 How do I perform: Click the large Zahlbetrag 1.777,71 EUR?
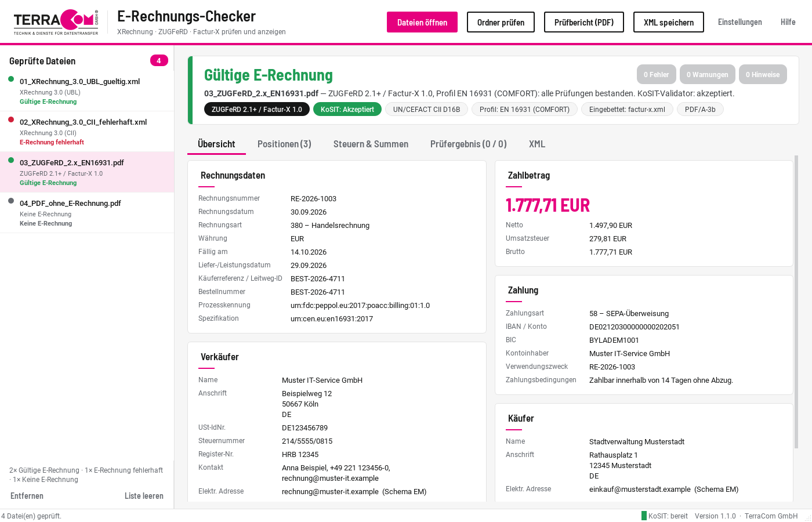coord(548,205)
